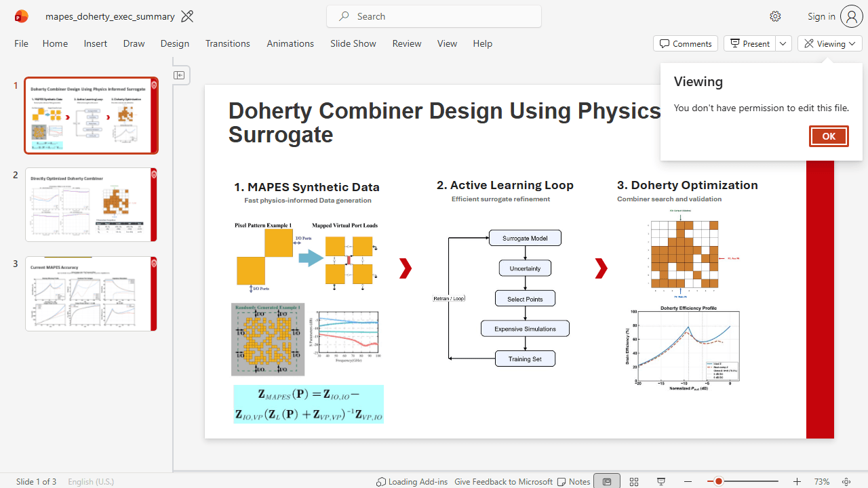This screenshot has height=488, width=868.
Task: Select slide 1 thumbnail
Action: 92,115
